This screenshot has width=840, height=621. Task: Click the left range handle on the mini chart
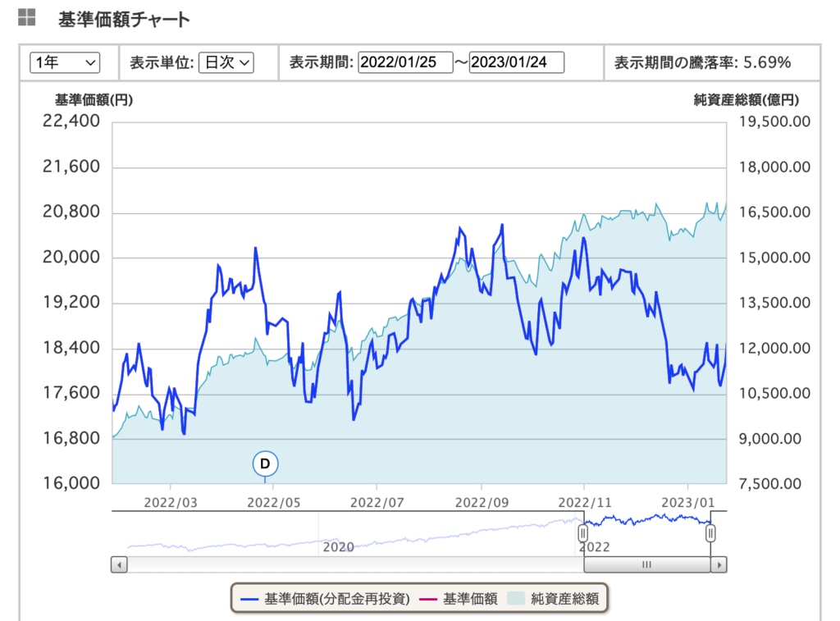tap(582, 532)
